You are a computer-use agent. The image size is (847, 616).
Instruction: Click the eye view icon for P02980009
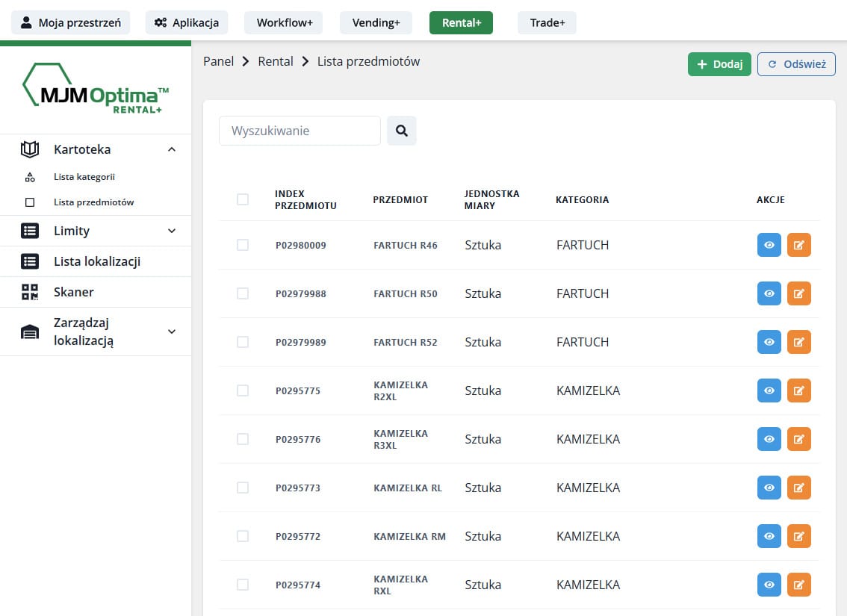[x=769, y=245]
